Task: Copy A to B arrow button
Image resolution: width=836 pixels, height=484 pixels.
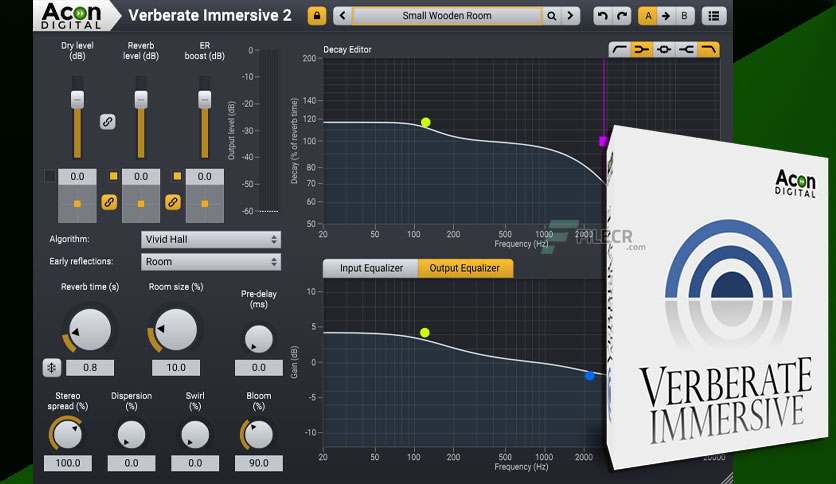Action: tap(666, 16)
